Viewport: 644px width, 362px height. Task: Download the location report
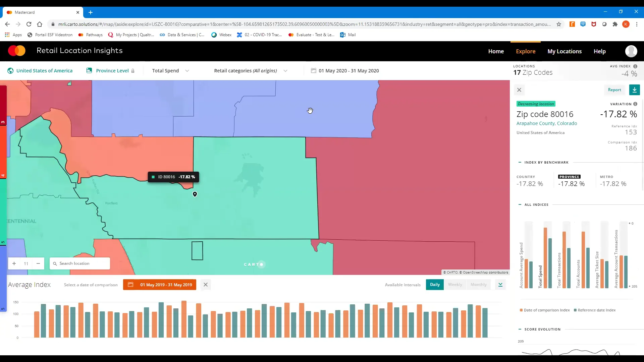click(635, 89)
